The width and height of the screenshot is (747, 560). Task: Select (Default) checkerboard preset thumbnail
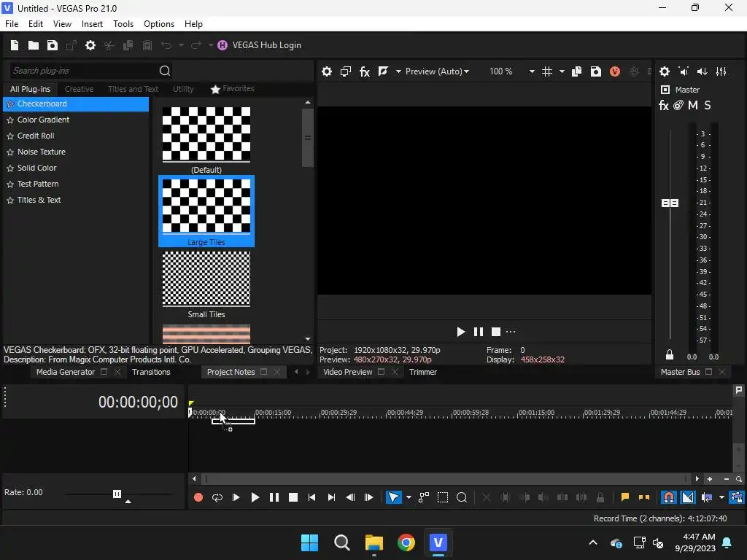pyautogui.click(x=206, y=134)
